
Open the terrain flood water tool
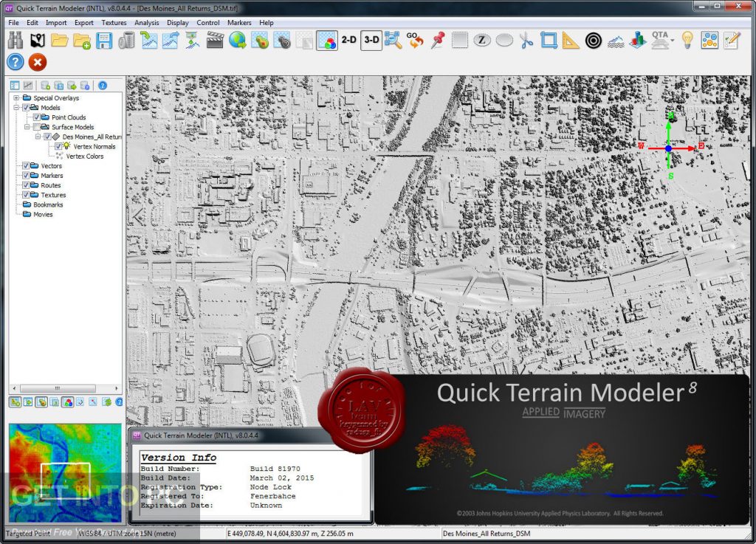point(616,41)
